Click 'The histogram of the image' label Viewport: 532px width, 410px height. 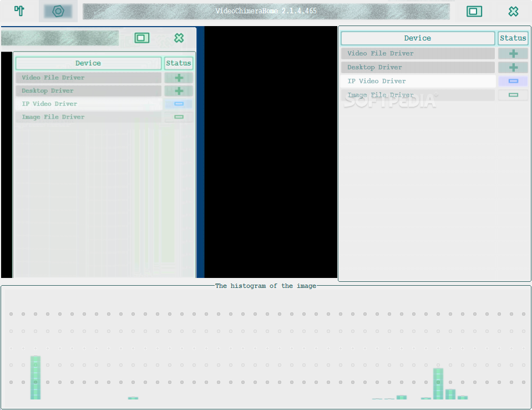point(266,286)
